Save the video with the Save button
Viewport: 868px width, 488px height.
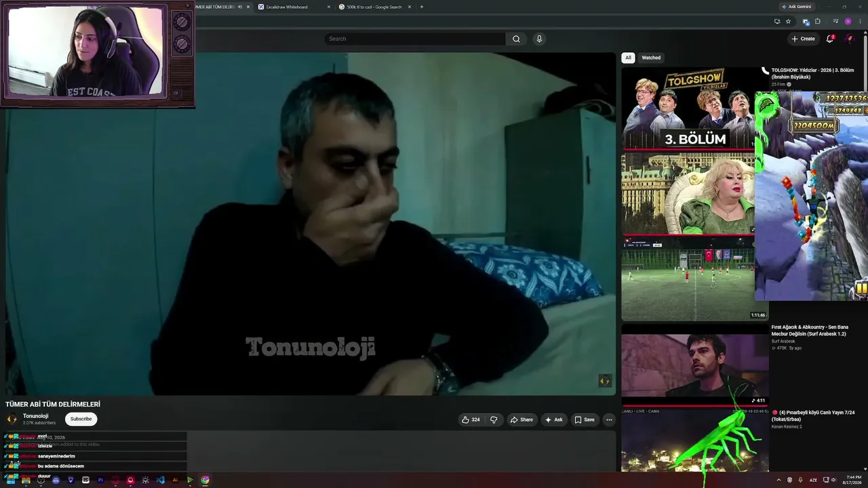pos(585,420)
